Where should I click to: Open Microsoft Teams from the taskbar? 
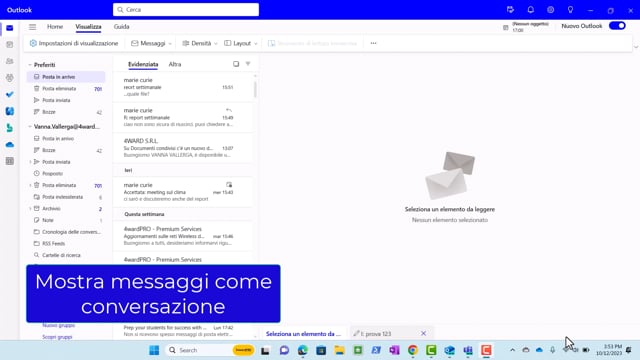pos(468,350)
